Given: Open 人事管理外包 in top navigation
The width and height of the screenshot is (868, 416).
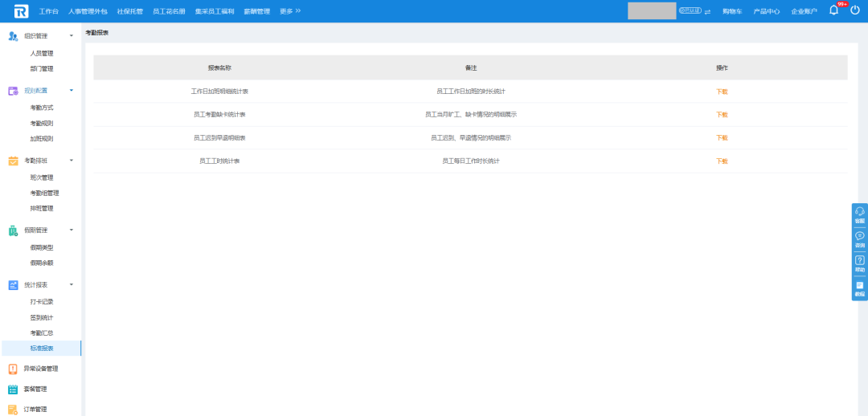Looking at the screenshot, I should tap(88, 11).
